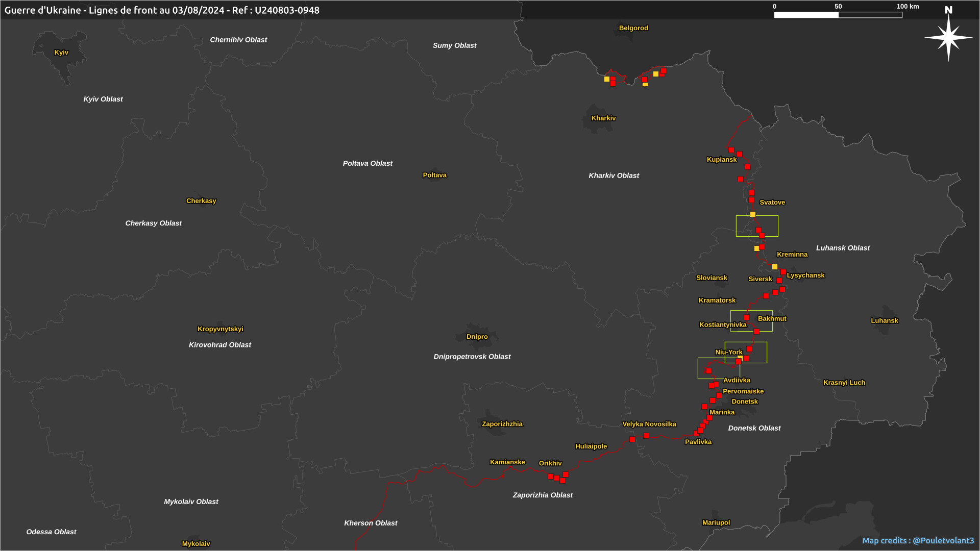980x551 pixels.
Task: Select the Zaporizhzhia city label
Action: click(x=502, y=424)
